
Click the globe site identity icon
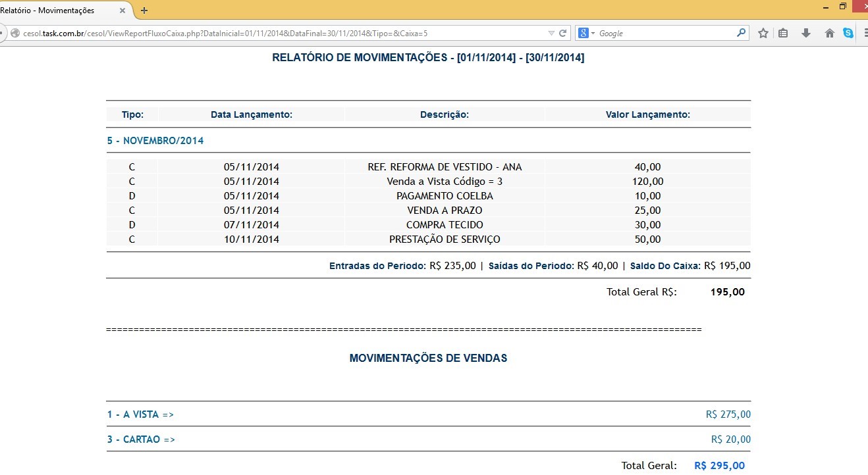coord(14,33)
